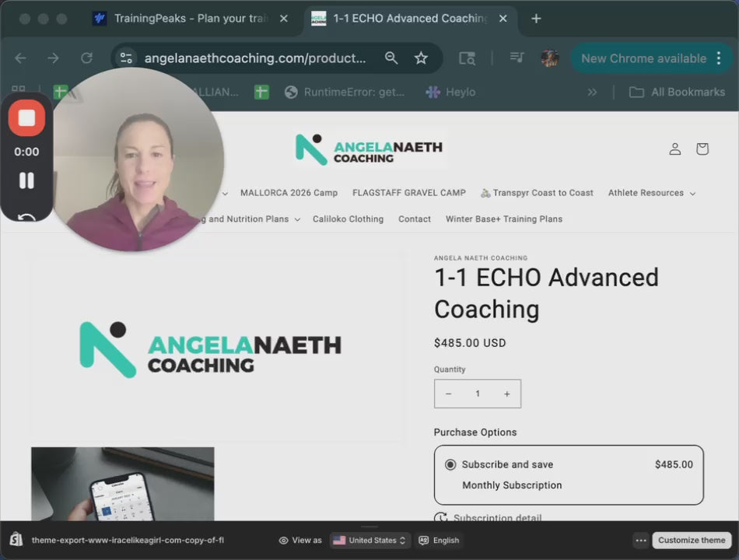Click the zoom magnifier icon in address bar
Image resolution: width=739 pixels, height=560 pixels.
pyautogui.click(x=391, y=58)
